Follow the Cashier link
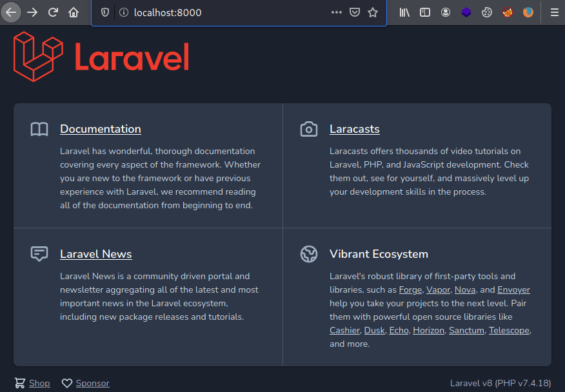This screenshot has width=565, height=392. click(x=344, y=330)
